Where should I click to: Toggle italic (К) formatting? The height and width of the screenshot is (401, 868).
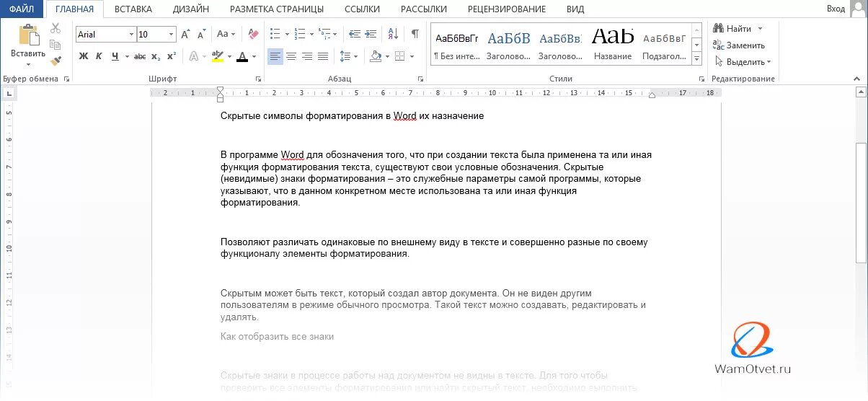(x=99, y=56)
